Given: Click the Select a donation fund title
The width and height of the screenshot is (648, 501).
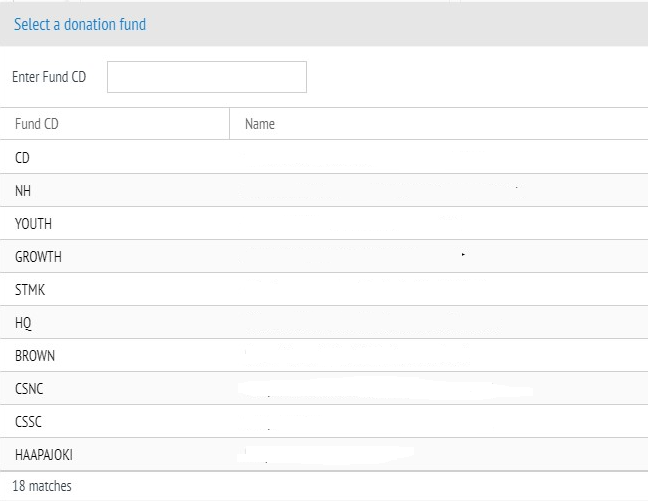Looking at the screenshot, I should point(80,24).
